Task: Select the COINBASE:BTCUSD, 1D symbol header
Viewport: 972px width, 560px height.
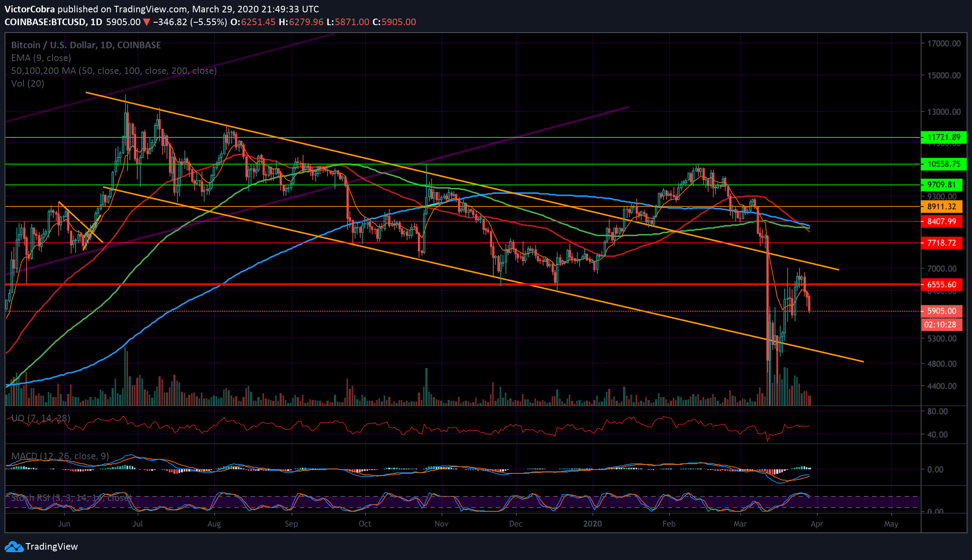Action: [x=53, y=22]
